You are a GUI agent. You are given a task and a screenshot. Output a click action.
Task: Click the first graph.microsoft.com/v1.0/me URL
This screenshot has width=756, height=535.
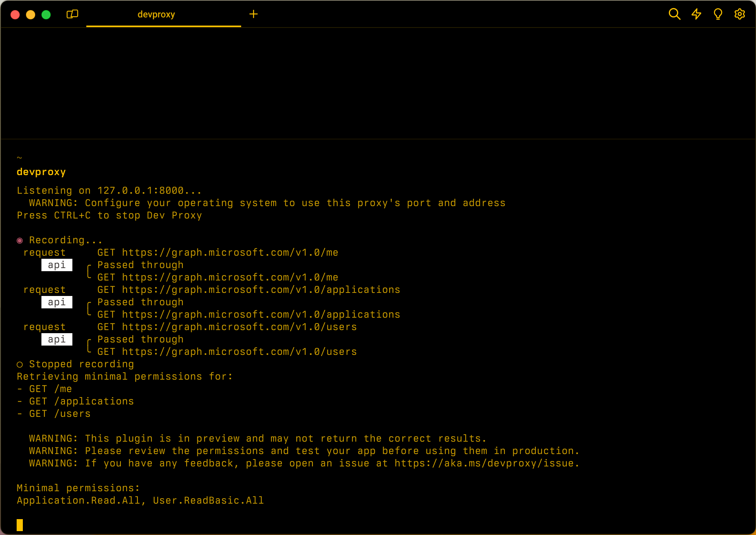coord(230,253)
